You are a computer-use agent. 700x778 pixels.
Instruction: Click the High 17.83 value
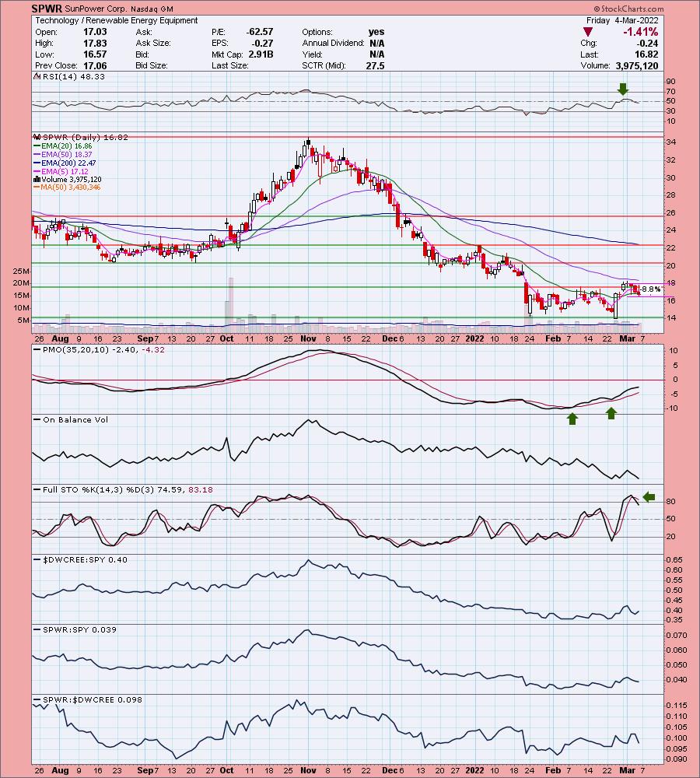click(x=95, y=43)
